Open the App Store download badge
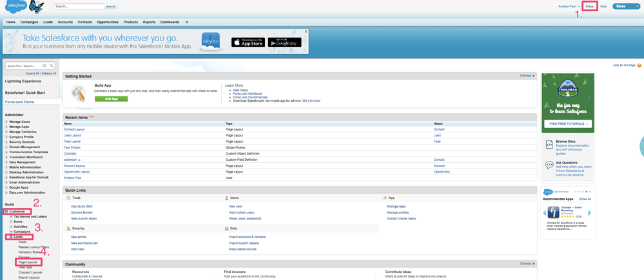The width and height of the screenshot is (644, 280). click(x=248, y=42)
